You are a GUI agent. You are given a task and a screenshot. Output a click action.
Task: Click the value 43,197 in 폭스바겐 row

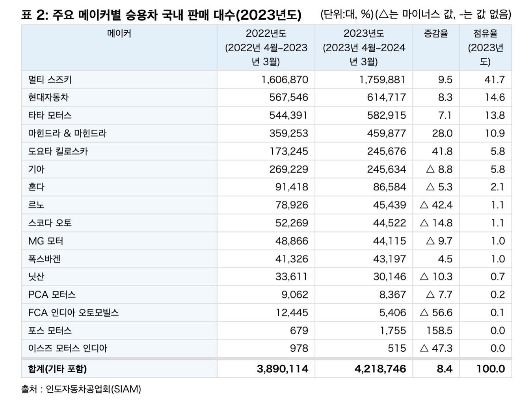point(389,259)
